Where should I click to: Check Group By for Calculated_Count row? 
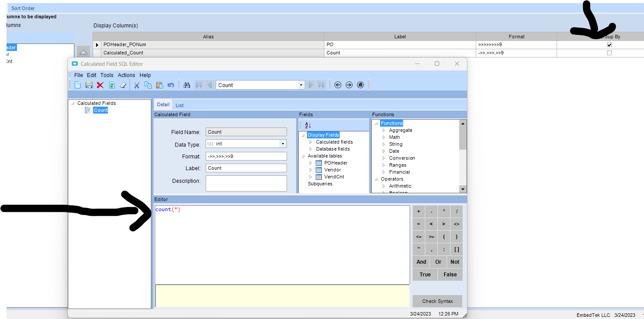(609, 53)
